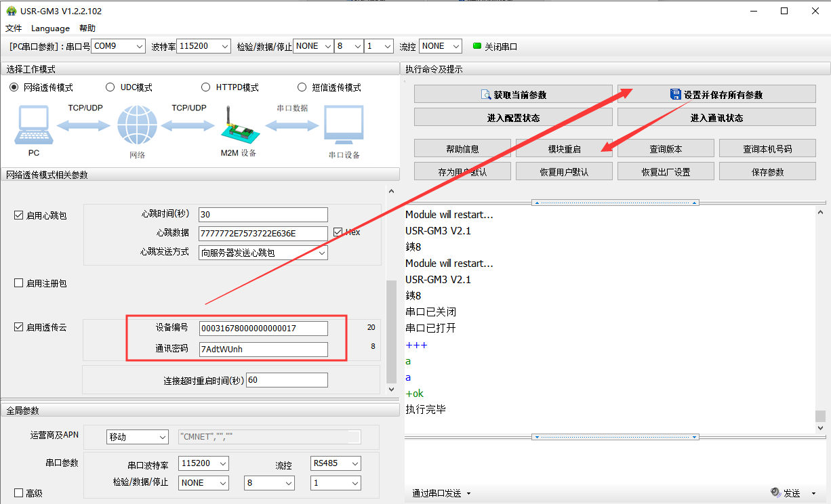Screen dimensions: 831x504
Task: Open the 文件 menu
Action: tap(14, 28)
